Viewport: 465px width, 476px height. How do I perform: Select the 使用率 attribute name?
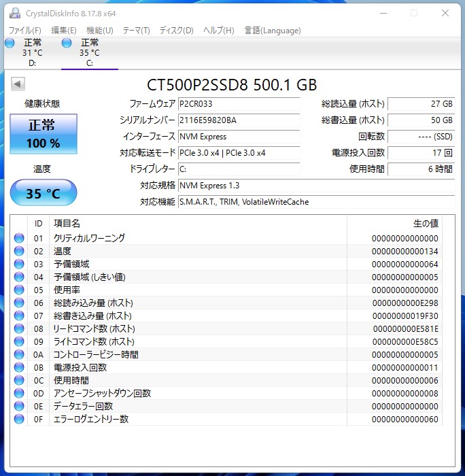[67, 290]
